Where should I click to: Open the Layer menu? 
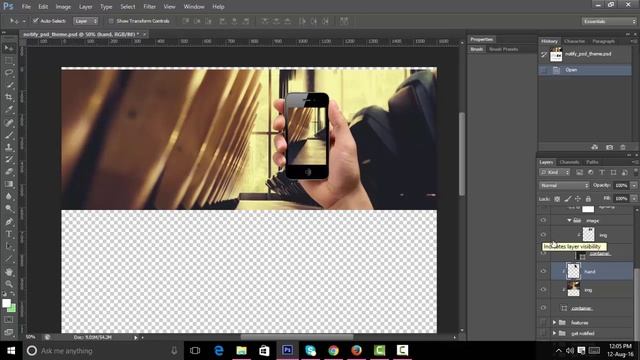tap(85, 7)
